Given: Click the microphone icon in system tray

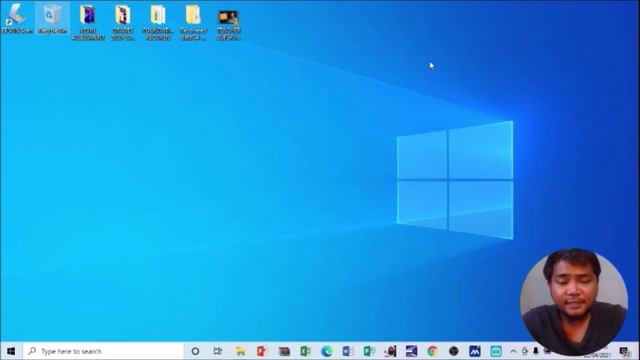Looking at the screenshot, I should (x=536, y=351).
